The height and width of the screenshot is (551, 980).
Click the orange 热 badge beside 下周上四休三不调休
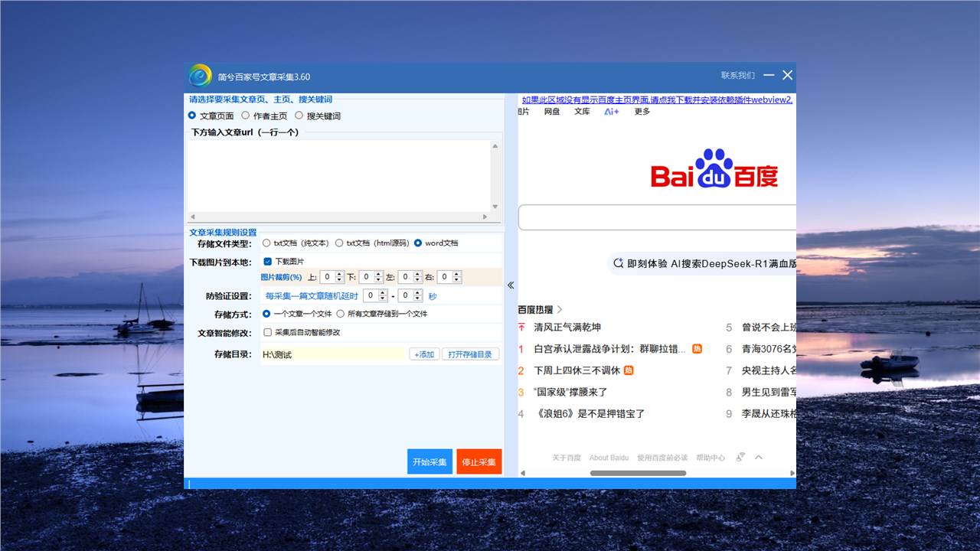(629, 370)
